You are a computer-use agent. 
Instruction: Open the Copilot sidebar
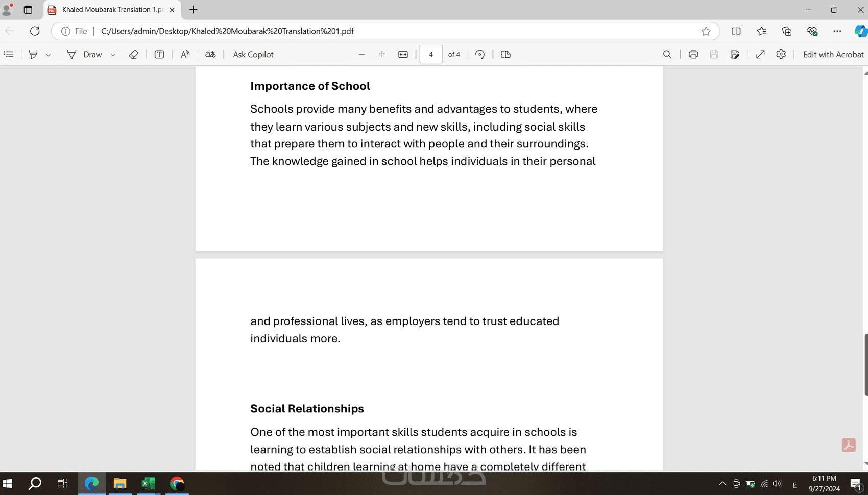point(860,31)
